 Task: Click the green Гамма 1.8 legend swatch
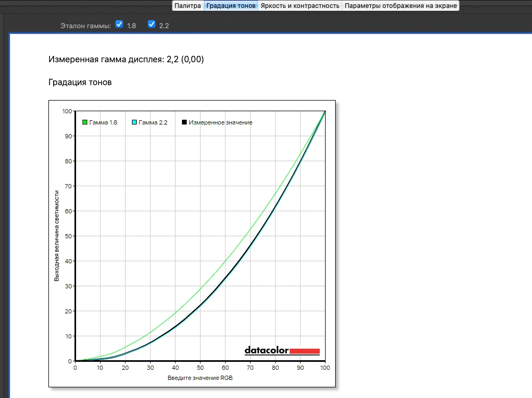coord(85,122)
